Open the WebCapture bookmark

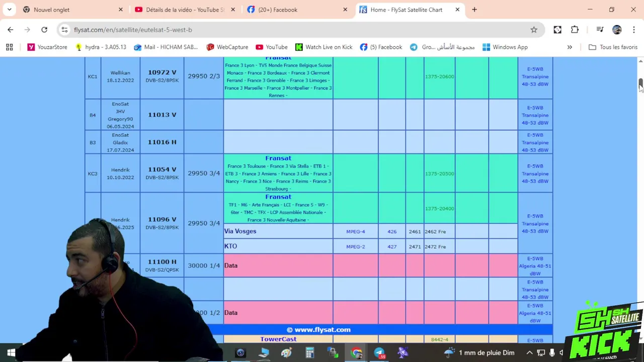(227, 47)
